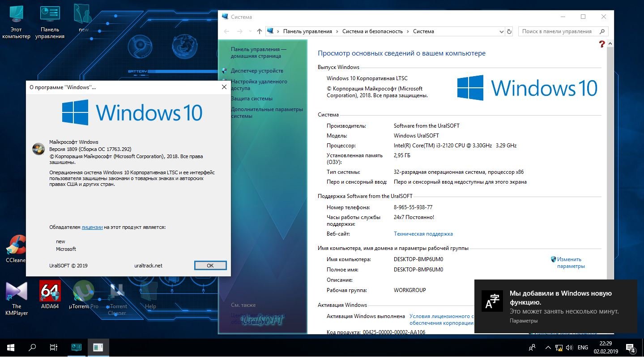Launch AIDA64 desktop shortcut
The height and width of the screenshot is (357, 644).
pyautogui.click(x=50, y=295)
